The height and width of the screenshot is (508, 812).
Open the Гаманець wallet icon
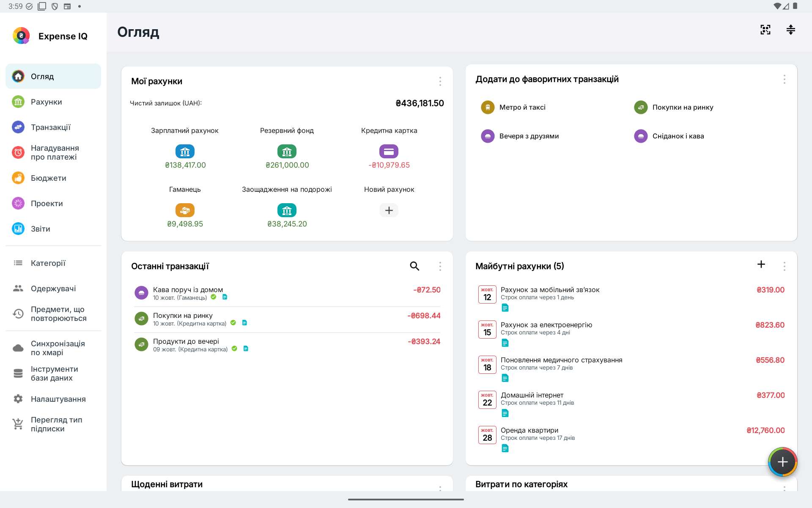click(x=185, y=210)
